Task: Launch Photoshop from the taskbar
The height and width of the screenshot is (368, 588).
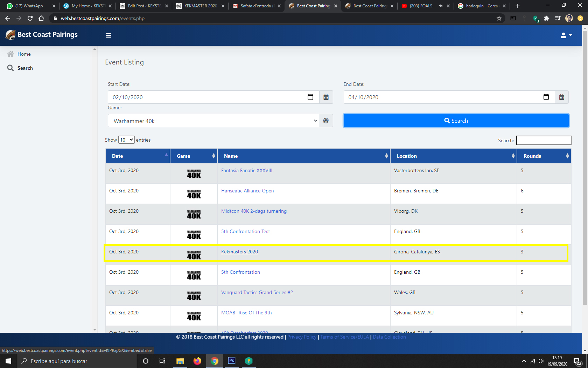Action: tap(231, 361)
